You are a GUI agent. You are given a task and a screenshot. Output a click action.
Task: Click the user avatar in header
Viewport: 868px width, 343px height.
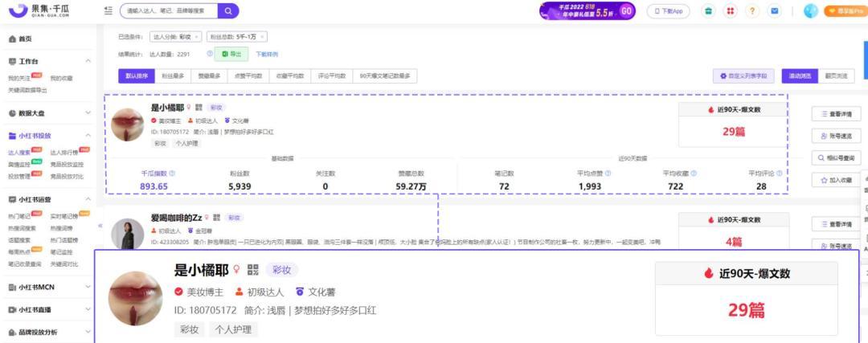pos(810,11)
